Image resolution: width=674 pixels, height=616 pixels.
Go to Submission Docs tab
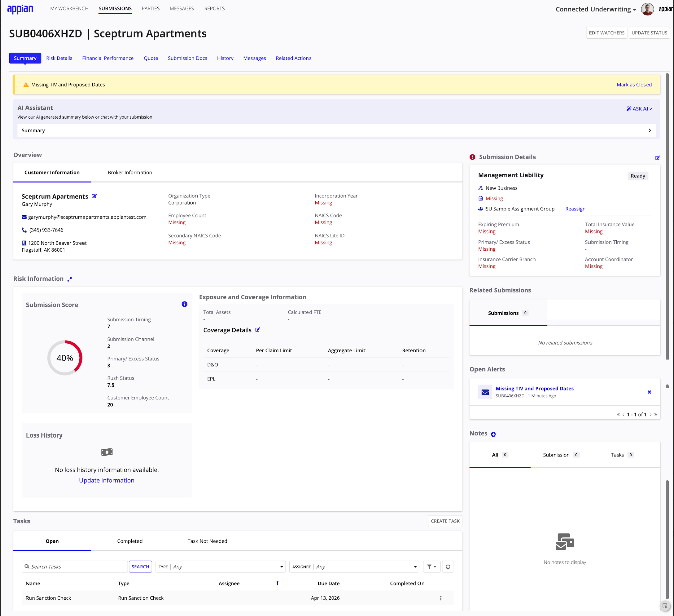[187, 58]
